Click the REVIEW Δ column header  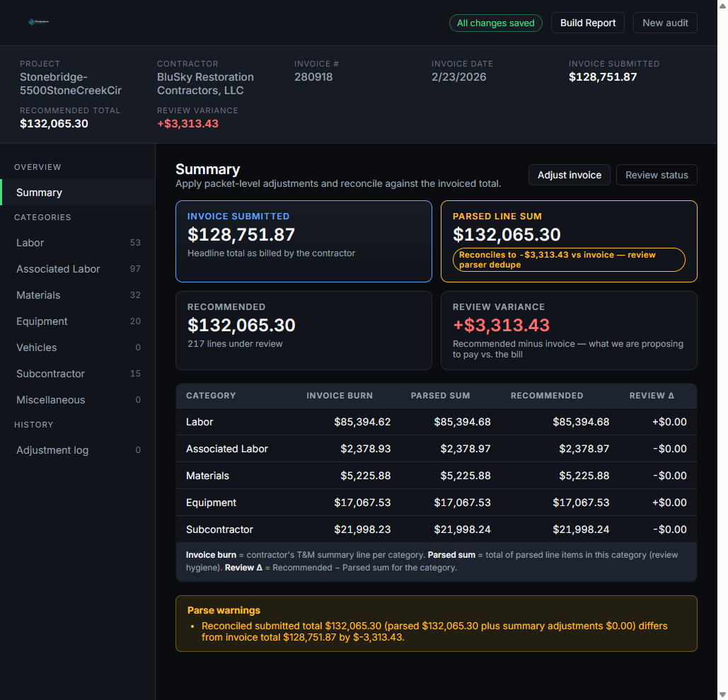(652, 396)
